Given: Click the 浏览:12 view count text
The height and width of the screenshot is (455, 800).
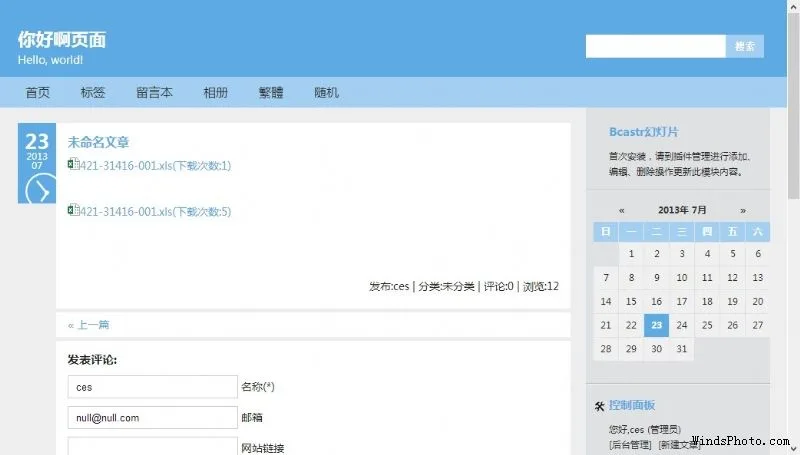Looking at the screenshot, I should pyautogui.click(x=541, y=286).
